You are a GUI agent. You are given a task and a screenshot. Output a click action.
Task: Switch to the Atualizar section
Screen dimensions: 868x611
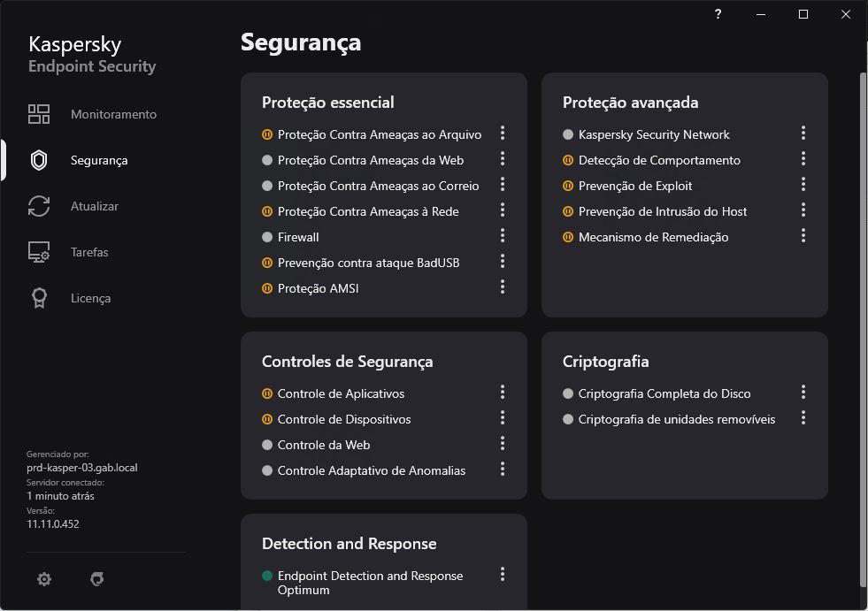coord(95,206)
